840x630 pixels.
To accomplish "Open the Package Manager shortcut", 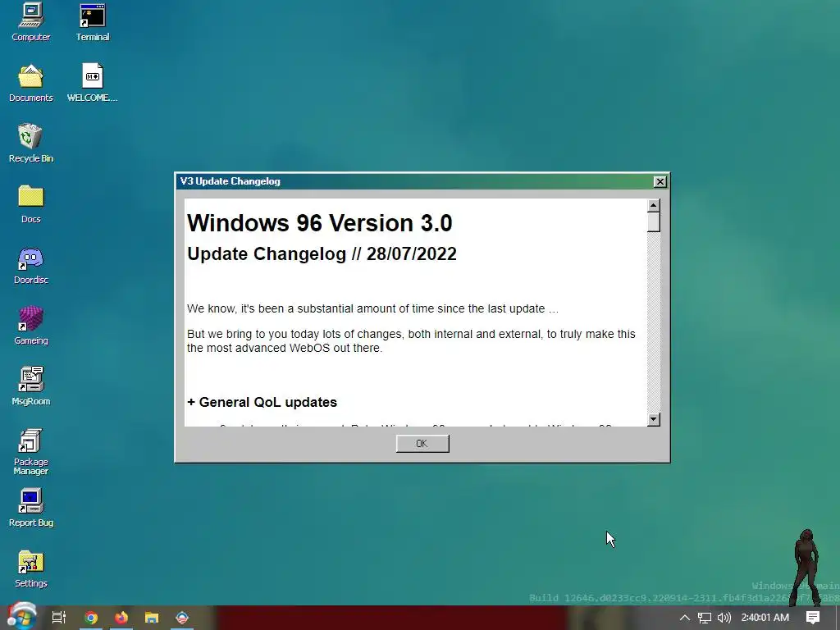I will point(30,452).
